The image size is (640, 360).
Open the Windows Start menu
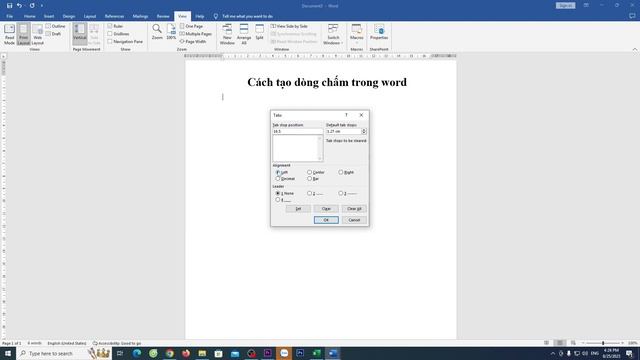point(8,353)
